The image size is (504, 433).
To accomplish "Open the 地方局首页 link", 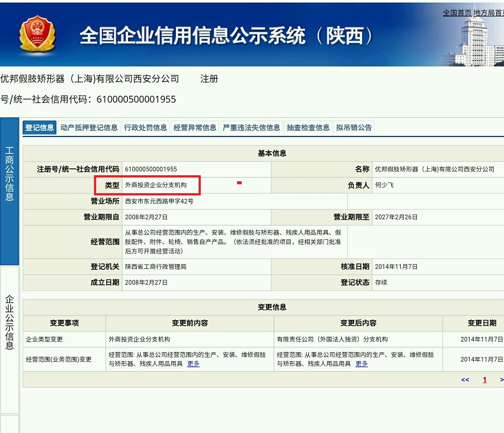I will [489, 13].
